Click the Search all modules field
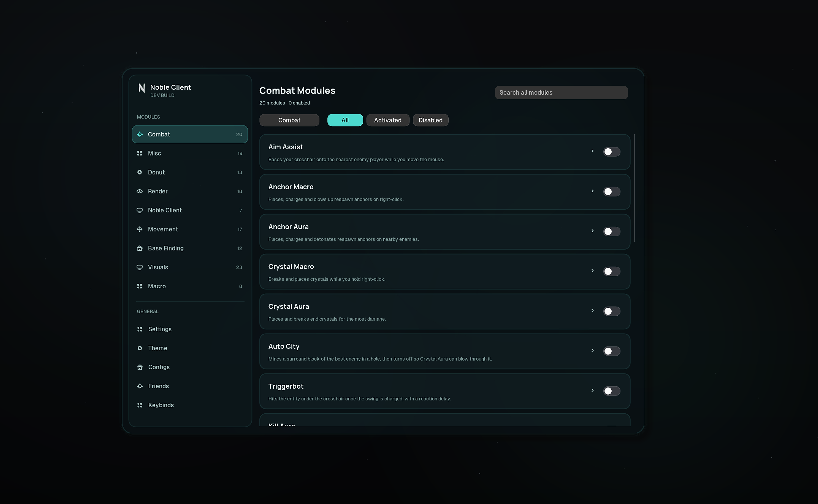818x504 pixels. [x=561, y=93]
